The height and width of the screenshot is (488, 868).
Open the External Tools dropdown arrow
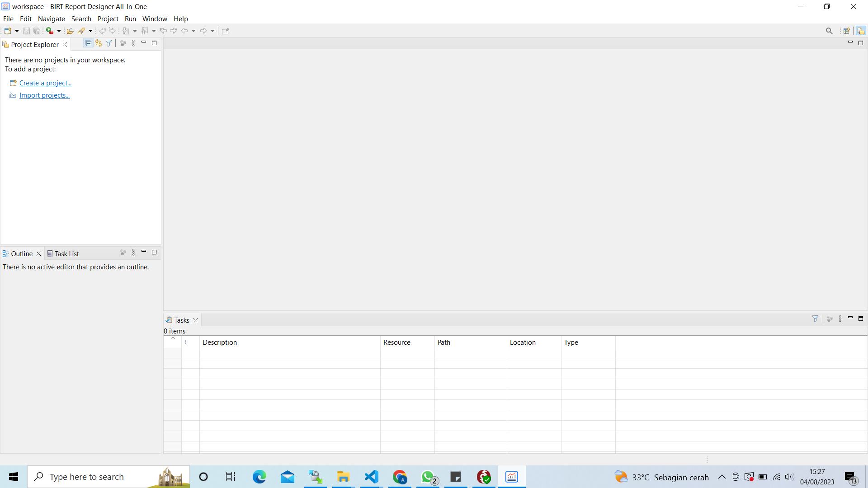click(59, 31)
